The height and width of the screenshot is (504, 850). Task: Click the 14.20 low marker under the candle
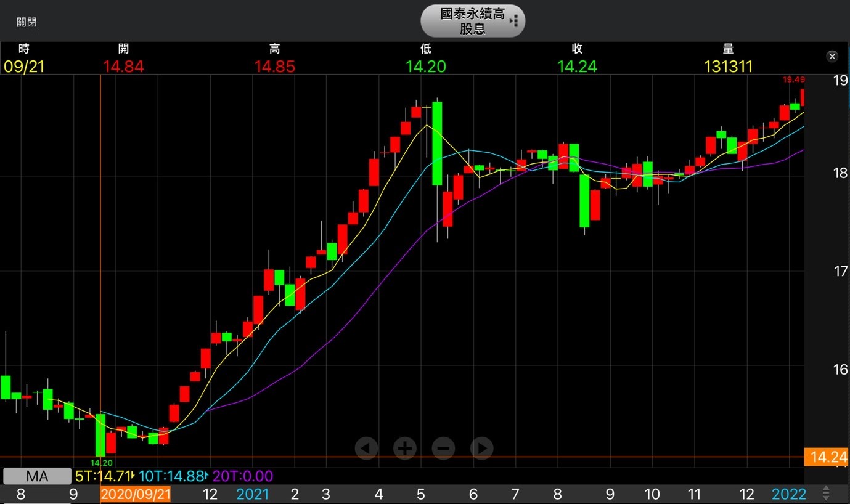coord(102,463)
